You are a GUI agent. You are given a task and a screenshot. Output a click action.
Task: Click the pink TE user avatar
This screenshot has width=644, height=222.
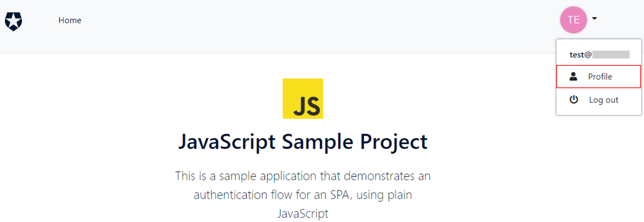pos(573,20)
